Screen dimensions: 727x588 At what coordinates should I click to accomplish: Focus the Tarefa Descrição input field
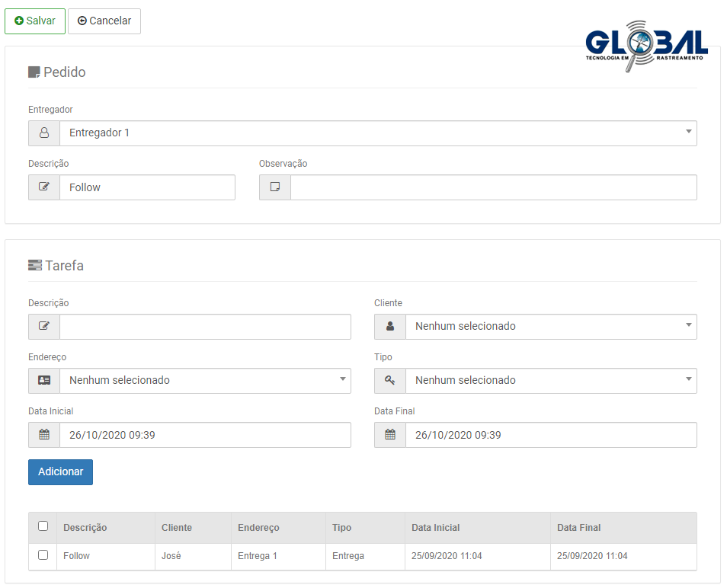click(x=204, y=327)
